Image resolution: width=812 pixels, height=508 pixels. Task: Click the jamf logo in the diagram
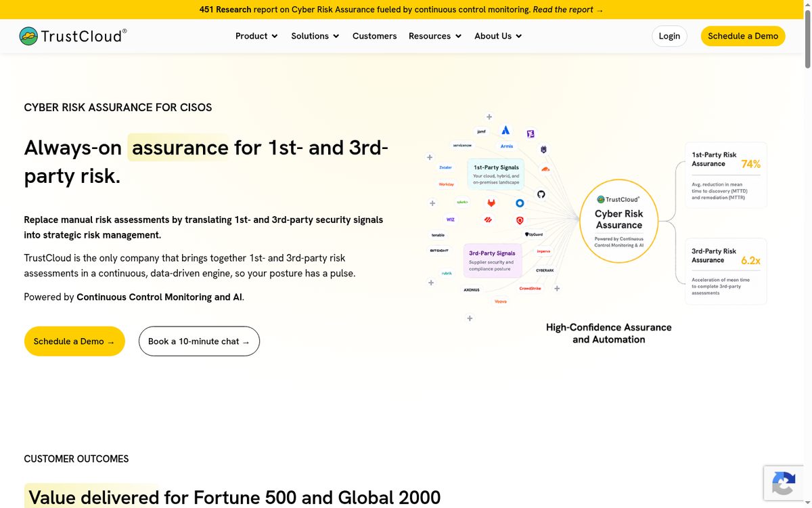(x=482, y=131)
